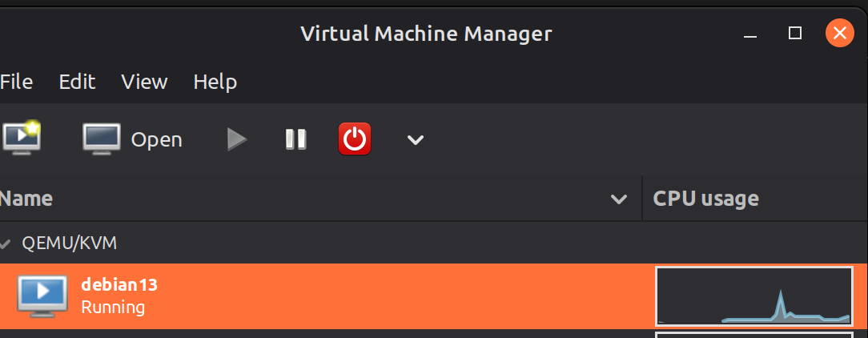The width and height of the screenshot is (868, 338).
Task: Click the Open button label
Action: point(157,140)
